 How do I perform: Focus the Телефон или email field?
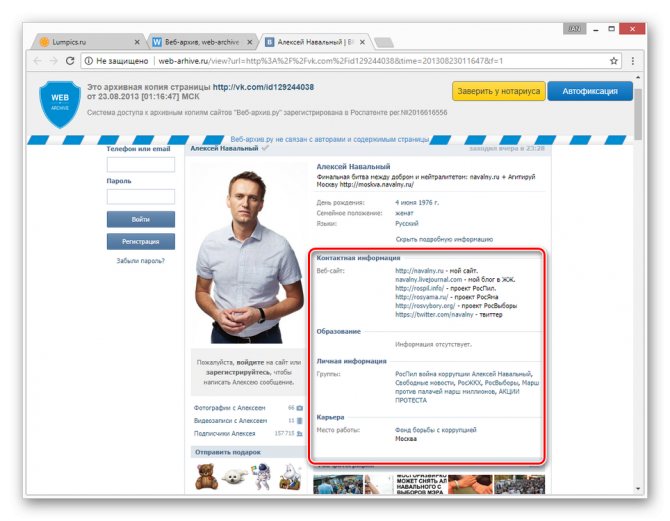pyautogui.click(x=141, y=165)
